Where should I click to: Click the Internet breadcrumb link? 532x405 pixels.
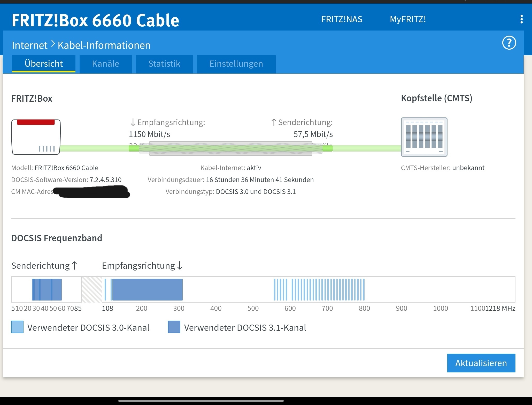(x=29, y=45)
